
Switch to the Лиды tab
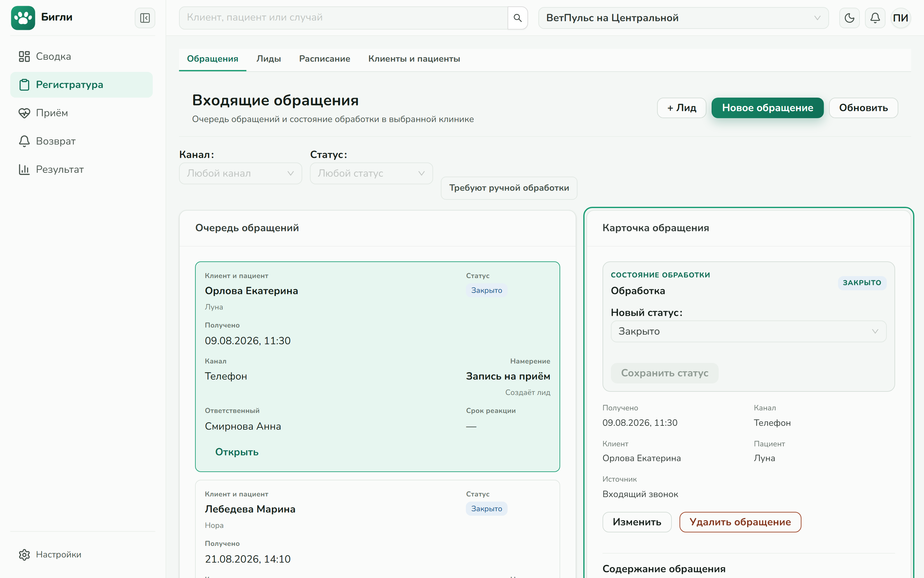pyautogui.click(x=269, y=59)
